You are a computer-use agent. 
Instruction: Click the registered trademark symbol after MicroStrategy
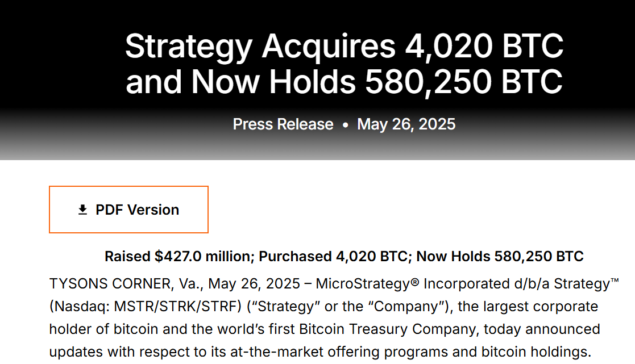(x=414, y=282)
